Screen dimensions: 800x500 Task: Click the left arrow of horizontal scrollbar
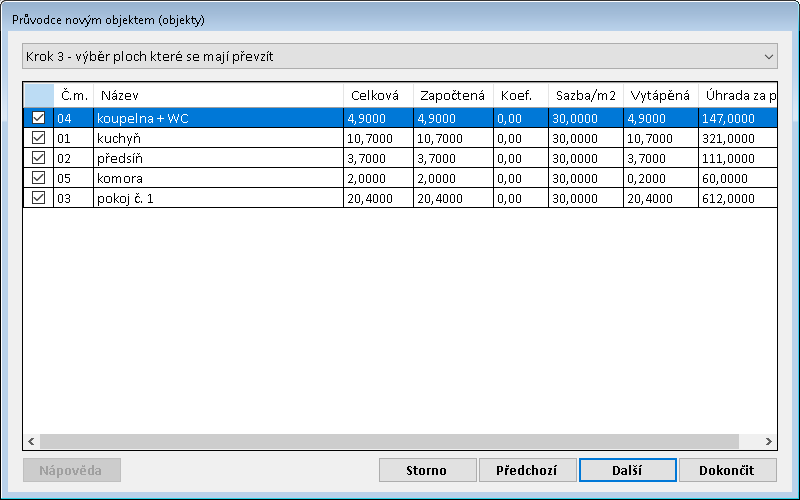click(31, 441)
